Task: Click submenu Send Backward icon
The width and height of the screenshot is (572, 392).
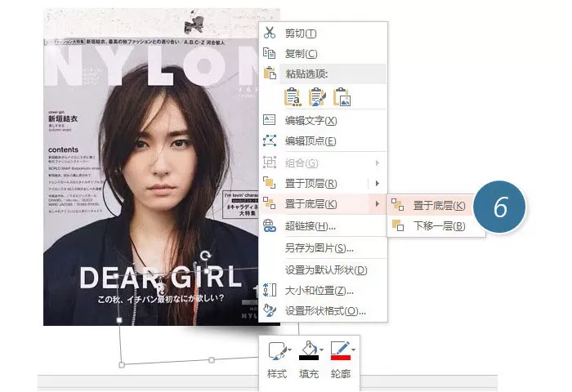Action: pyautogui.click(x=398, y=225)
